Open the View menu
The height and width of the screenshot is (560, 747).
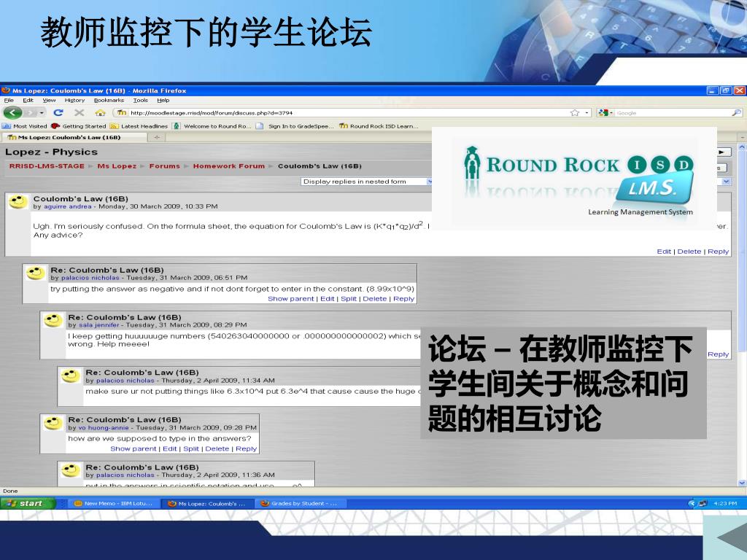(49, 101)
